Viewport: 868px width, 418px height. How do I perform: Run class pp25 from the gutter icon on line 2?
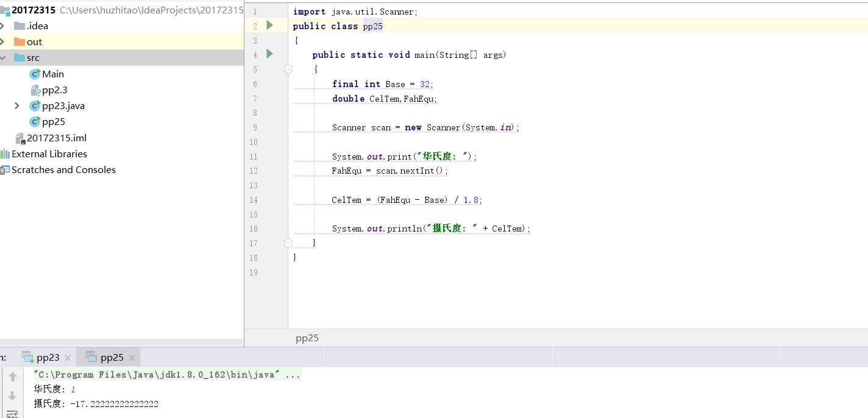269,26
